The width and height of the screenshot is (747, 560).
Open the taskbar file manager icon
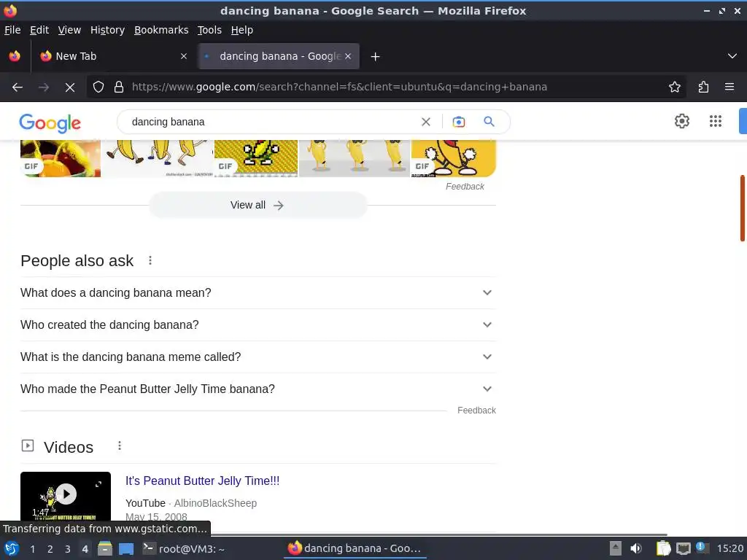tap(105, 548)
